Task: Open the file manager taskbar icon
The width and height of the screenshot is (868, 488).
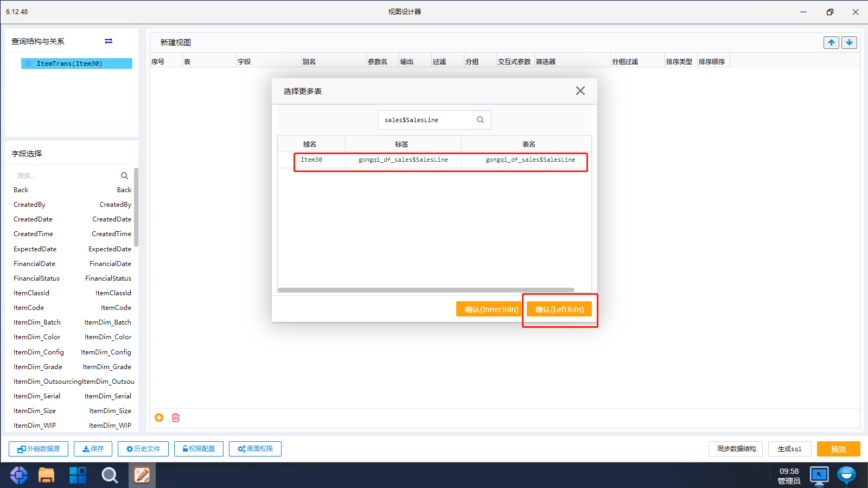Action: [47, 476]
